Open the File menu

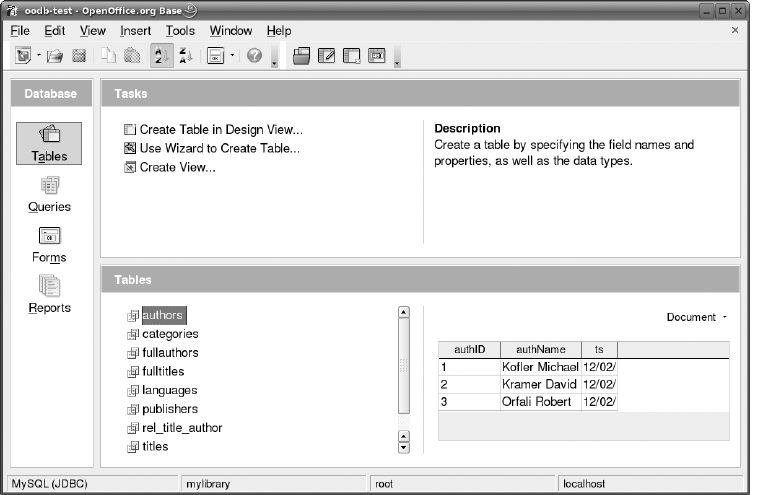tap(20, 31)
